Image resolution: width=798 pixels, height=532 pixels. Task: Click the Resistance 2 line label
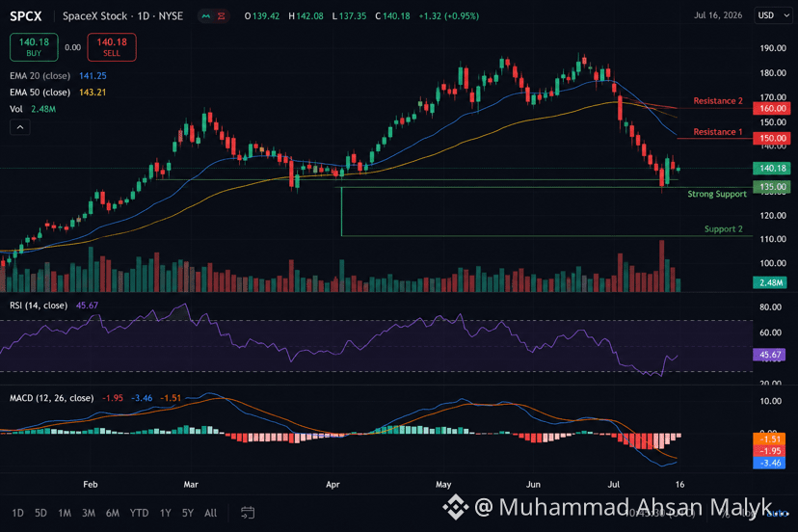[718, 101]
